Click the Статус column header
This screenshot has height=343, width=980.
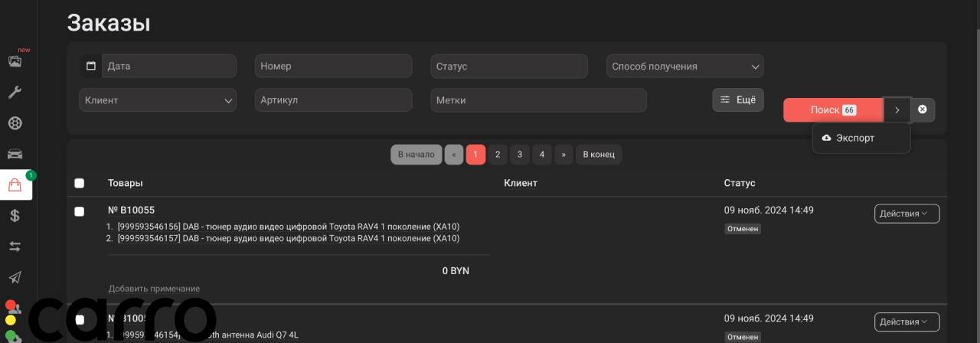tap(740, 183)
